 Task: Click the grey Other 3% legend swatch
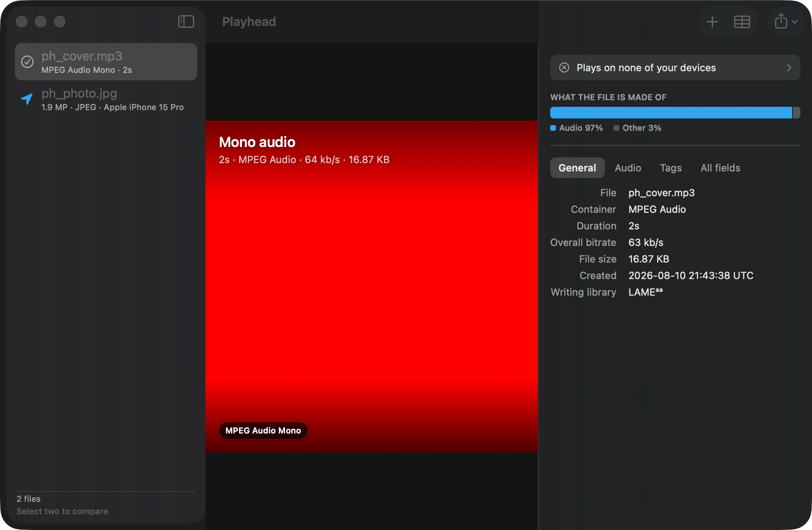point(616,128)
